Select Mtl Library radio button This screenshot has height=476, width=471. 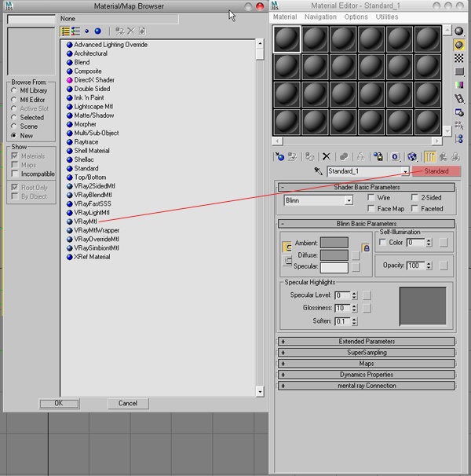[14, 91]
